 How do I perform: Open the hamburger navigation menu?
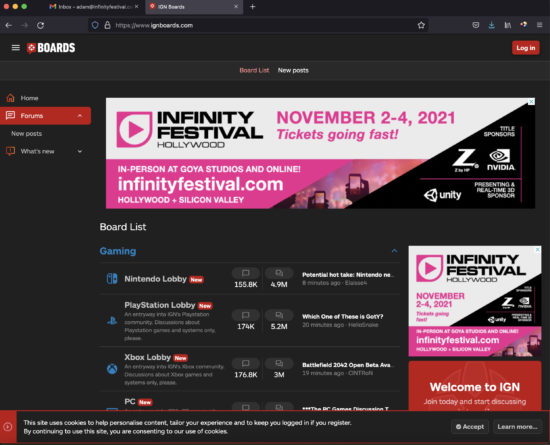[x=15, y=48]
